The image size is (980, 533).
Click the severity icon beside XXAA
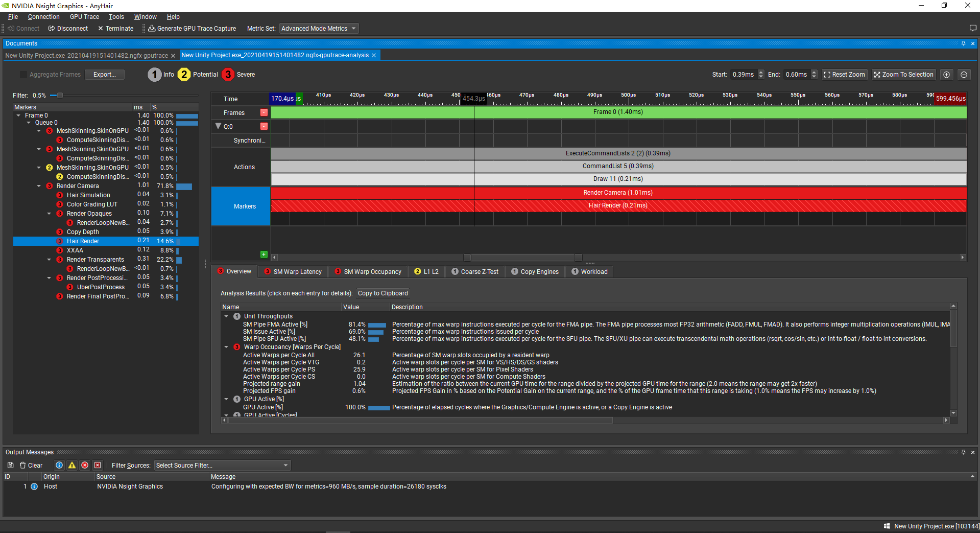[x=60, y=250]
